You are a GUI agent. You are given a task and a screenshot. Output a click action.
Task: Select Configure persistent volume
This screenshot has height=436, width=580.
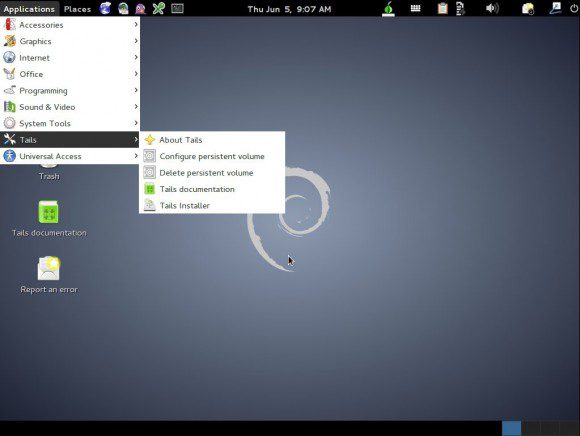coord(212,156)
